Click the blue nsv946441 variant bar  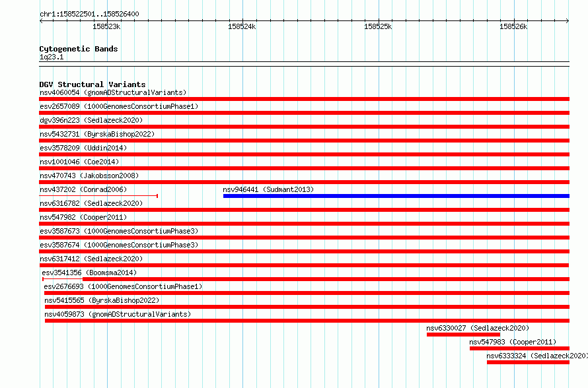point(396,196)
